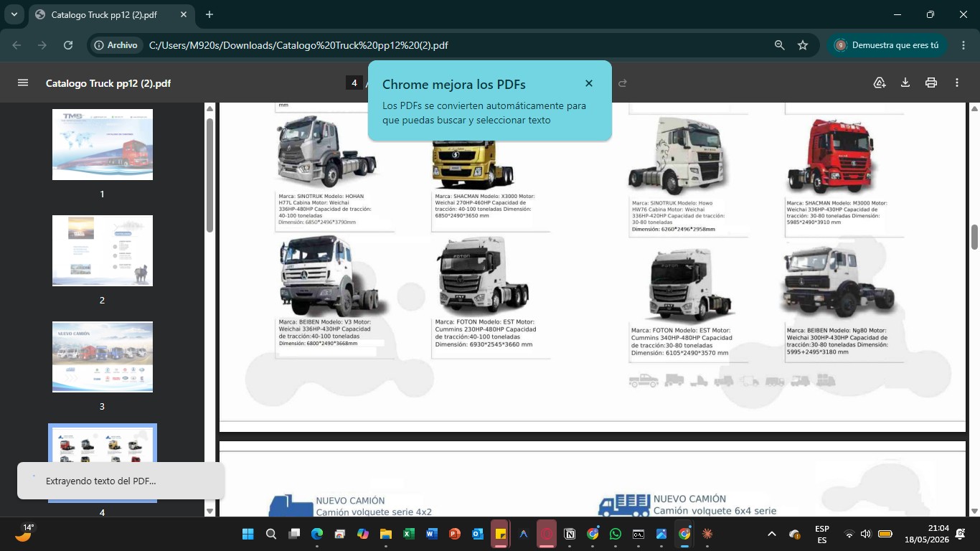Click the PDF page number field
The width and height of the screenshot is (980, 551).
click(x=354, y=83)
